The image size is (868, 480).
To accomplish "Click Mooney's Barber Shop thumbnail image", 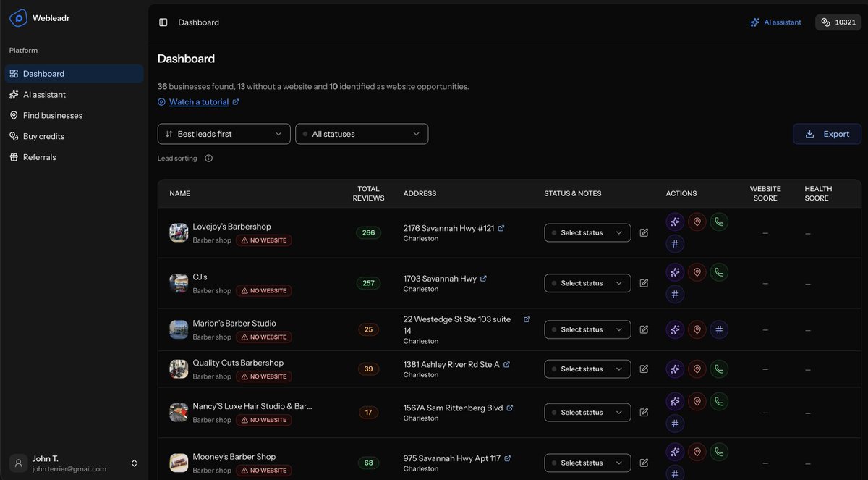I will coord(179,463).
